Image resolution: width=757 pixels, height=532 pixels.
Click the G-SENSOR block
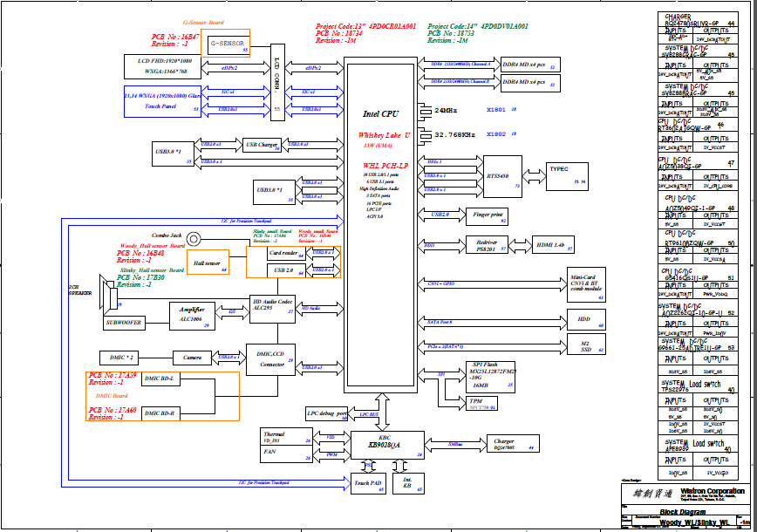[228, 44]
